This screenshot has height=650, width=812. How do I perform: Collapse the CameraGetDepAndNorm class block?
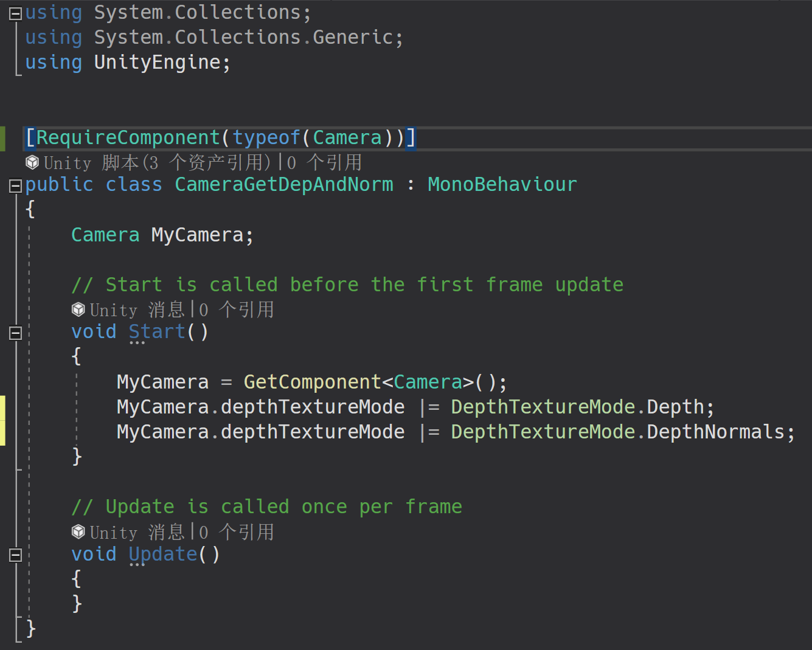pyautogui.click(x=16, y=185)
